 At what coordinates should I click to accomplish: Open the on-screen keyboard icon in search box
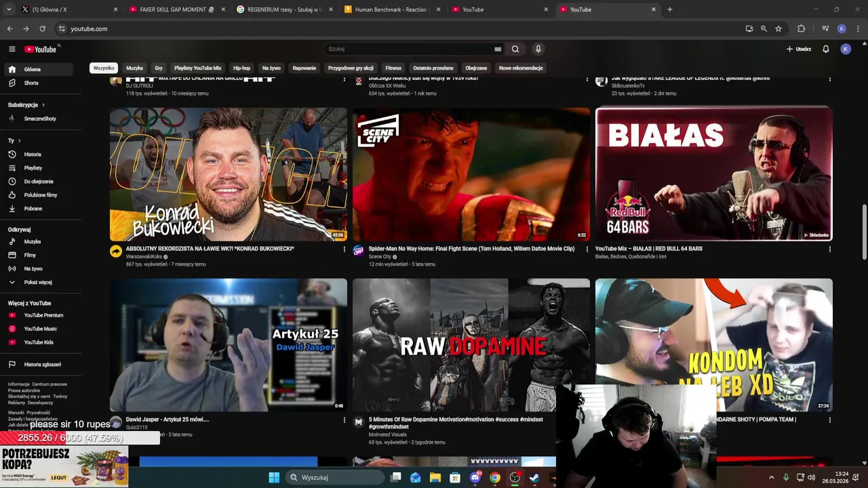click(x=498, y=49)
